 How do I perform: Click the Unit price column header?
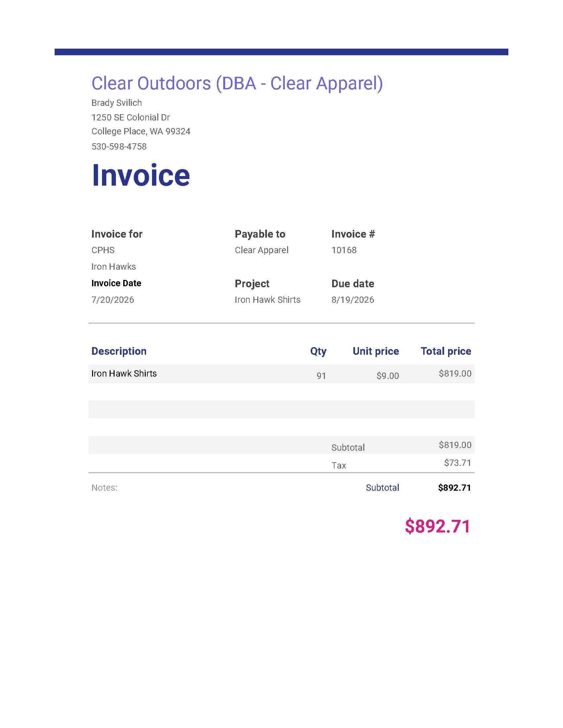376,351
